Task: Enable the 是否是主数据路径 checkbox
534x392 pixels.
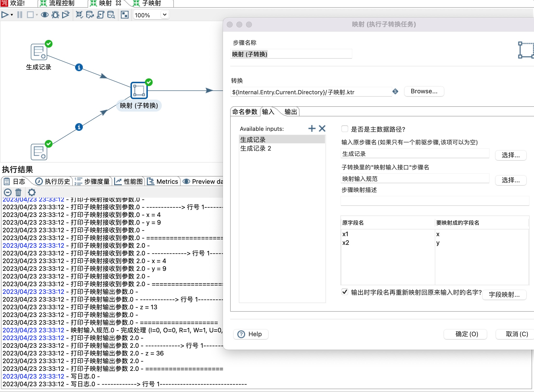Action: point(345,129)
